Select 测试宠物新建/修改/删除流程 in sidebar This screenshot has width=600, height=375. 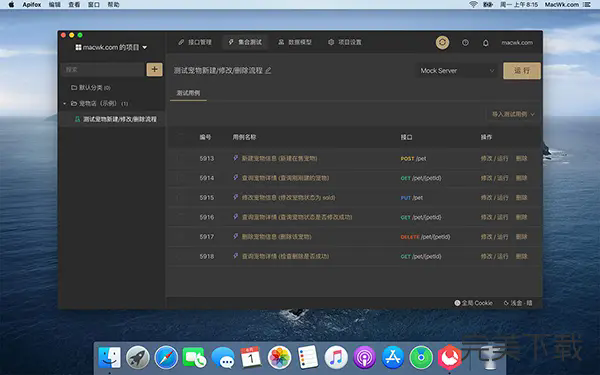(x=112, y=119)
